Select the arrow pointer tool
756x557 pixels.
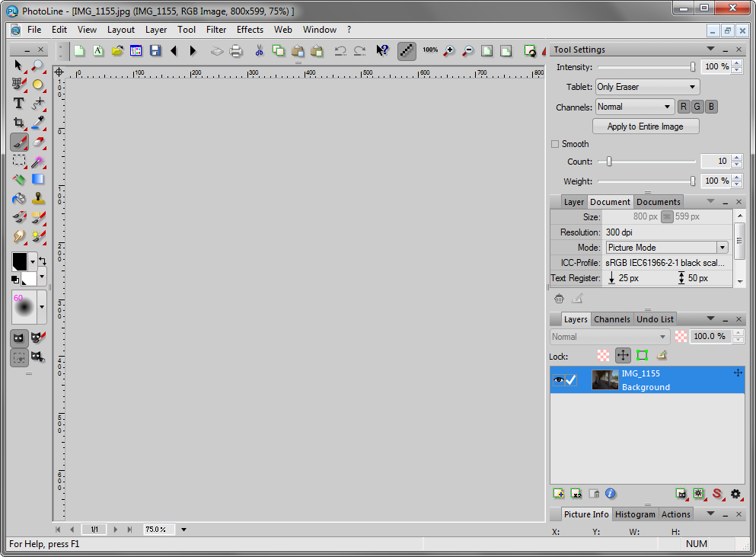(x=18, y=66)
